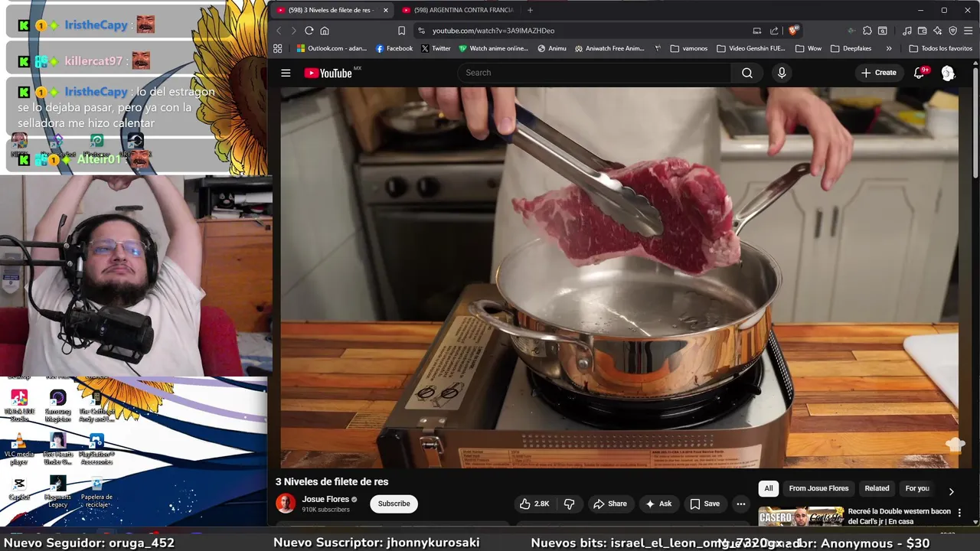The image size is (980, 551).
Task: Subscribe to Josue Flores channel
Action: coord(394,504)
